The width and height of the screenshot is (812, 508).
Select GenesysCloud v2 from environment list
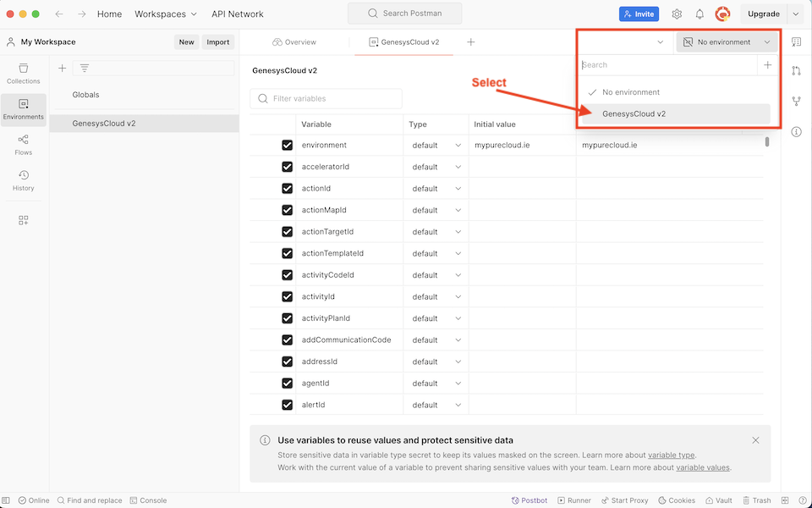(634, 113)
